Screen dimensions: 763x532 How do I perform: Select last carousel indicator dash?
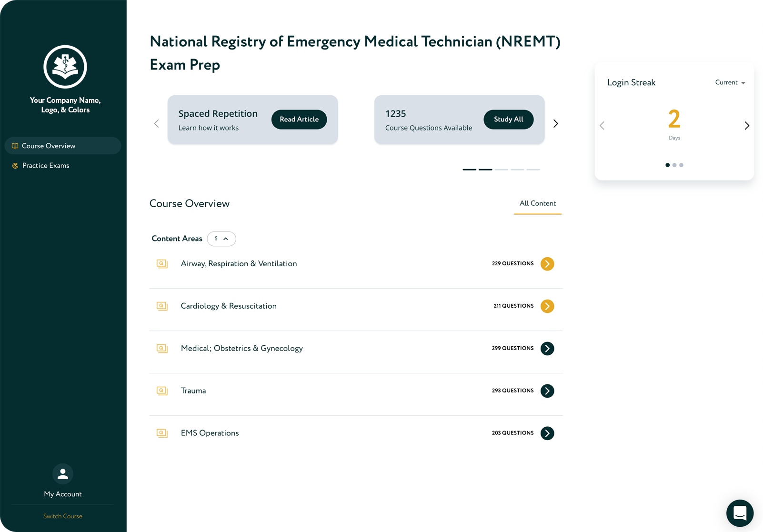pos(533,170)
